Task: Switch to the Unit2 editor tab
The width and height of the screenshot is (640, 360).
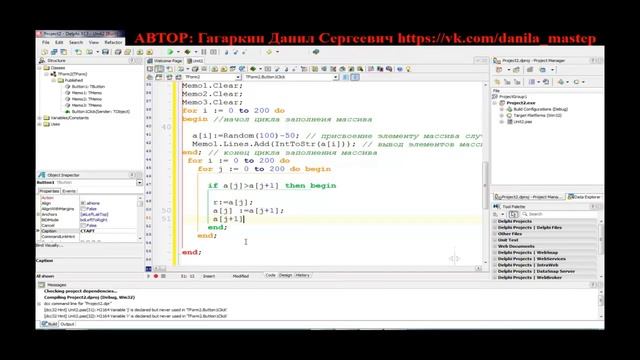Action: coord(195,61)
